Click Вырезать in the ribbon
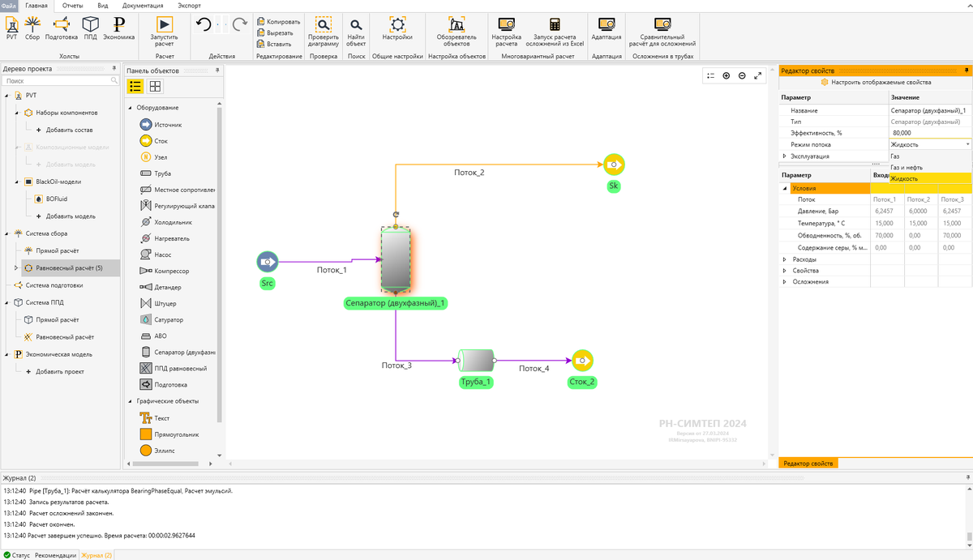 coord(276,32)
